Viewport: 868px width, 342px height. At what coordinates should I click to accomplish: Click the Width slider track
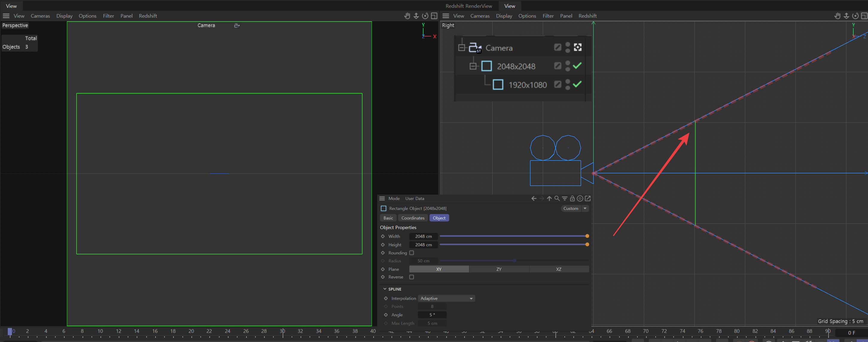click(x=512, y=236)
